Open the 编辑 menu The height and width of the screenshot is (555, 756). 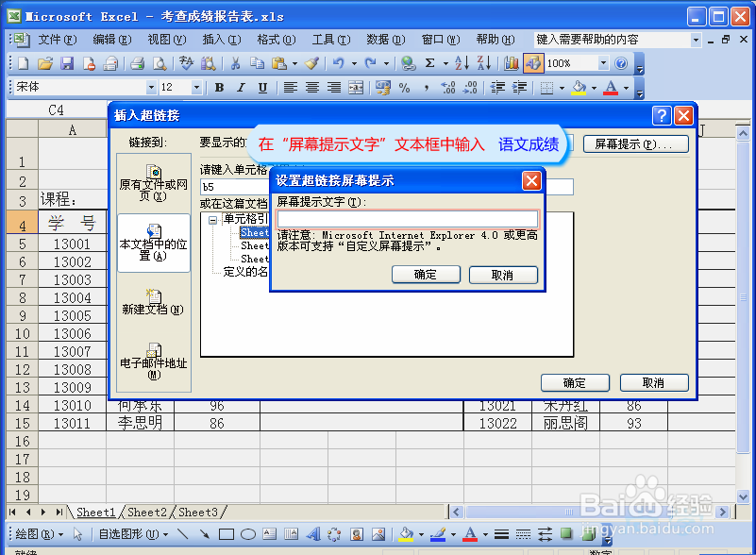click(x=112, y=40)
